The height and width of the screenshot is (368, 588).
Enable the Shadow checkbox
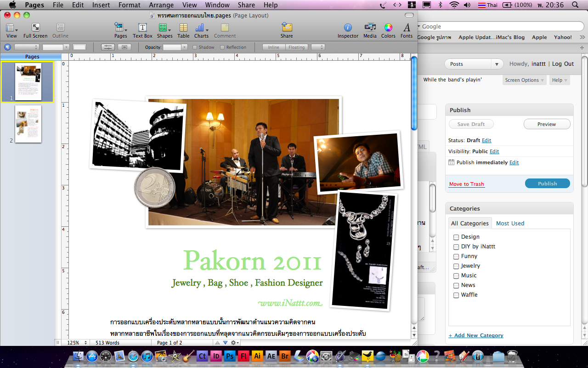[x=195, y=47]
